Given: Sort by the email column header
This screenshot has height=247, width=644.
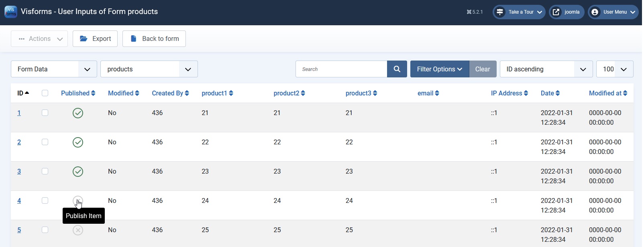Looking at the screenshot, I should tap(428, 93).
